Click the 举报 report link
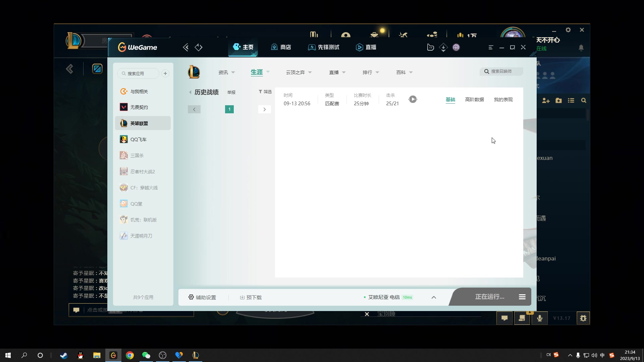The width and height of the screenshot is (644, 362). pos(231,93)
